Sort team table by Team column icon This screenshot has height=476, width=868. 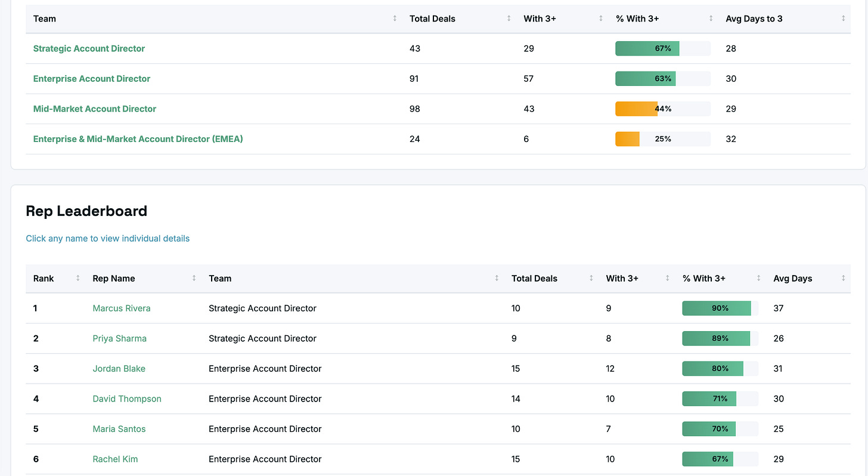pos(395,18)
